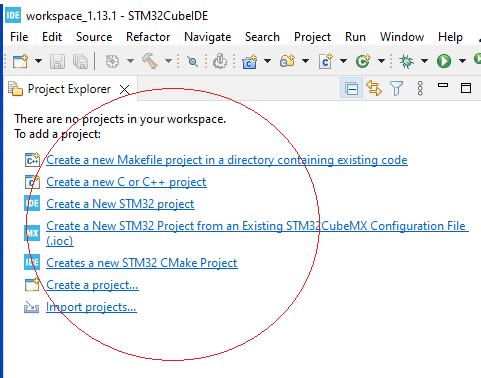Screen dimensions: 481x378
Task: Toggle Link with Editor arrows icon
Action: (x=374, y=88)
